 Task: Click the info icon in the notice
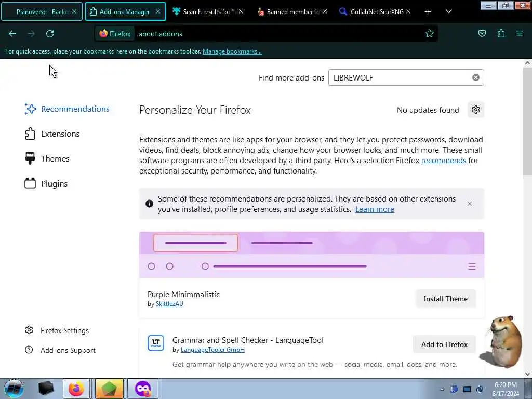tap(149, 204)
